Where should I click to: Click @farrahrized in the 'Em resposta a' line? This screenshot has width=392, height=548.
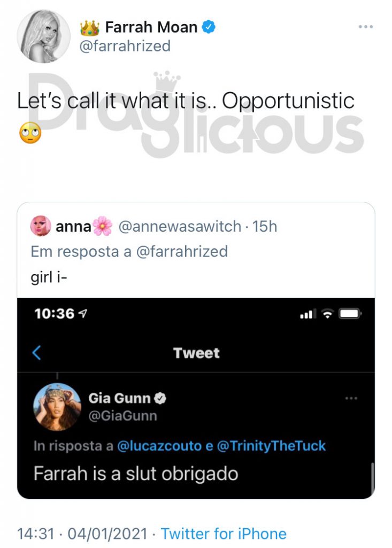(x=182, y=252)
